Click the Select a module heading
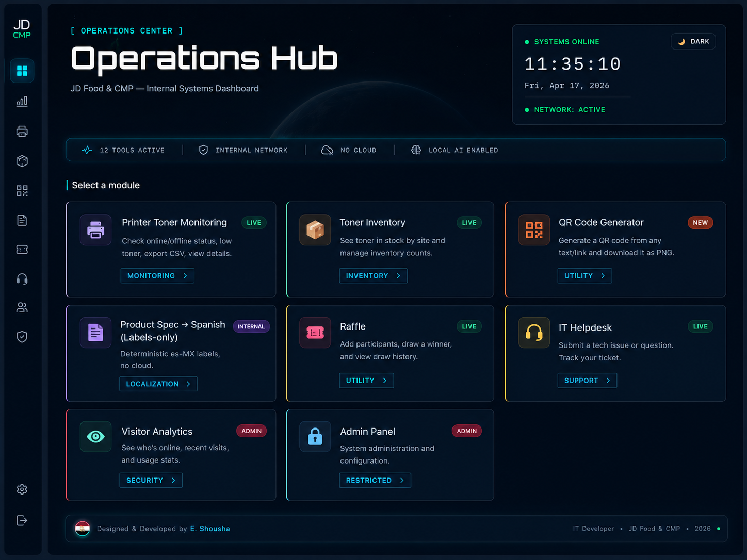The height and width of the screenshot is (560, 747). coord(106,185)
